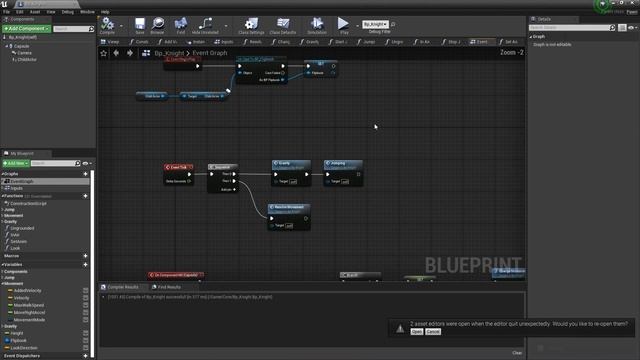Open My Blueprint view options eye
The height and width of the screenshot is (360, 640).
(87, 163)
